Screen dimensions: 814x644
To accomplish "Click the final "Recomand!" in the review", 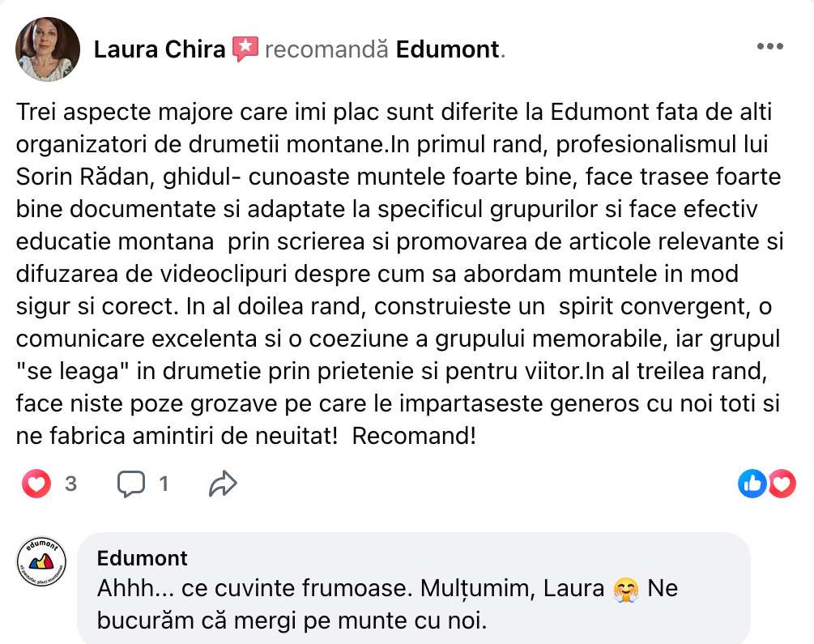I will pos(415,437).
